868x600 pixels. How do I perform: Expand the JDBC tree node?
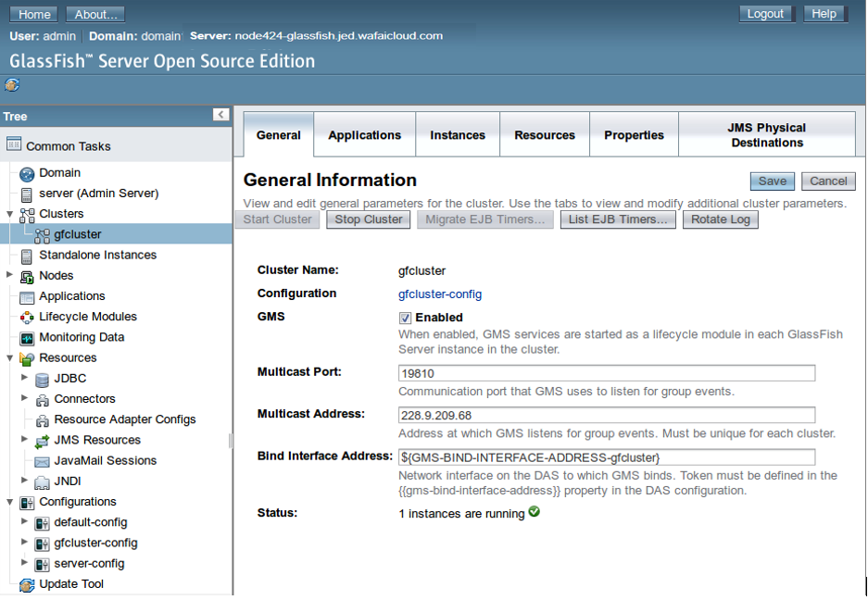(24, 378)
